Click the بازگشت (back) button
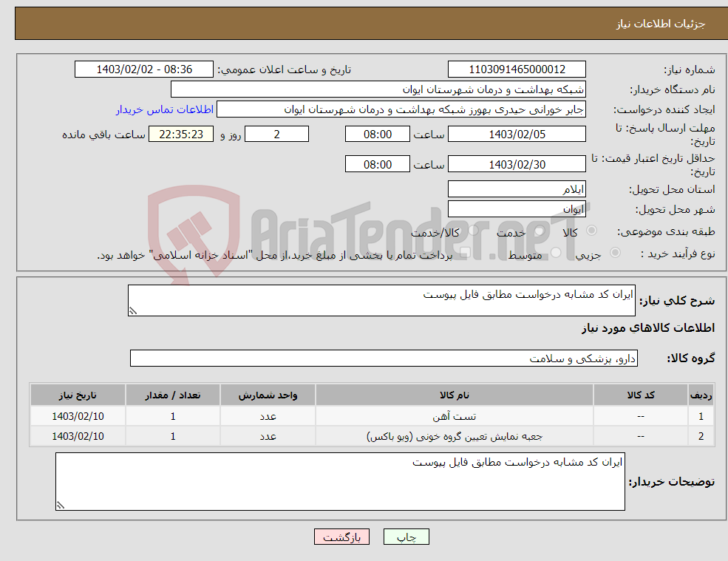 tap(341, 537)
